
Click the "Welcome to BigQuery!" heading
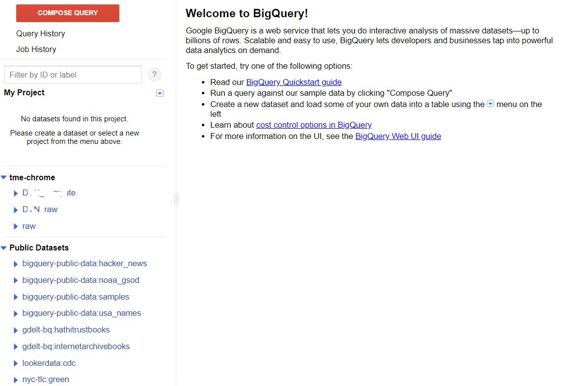coord(247,13)
